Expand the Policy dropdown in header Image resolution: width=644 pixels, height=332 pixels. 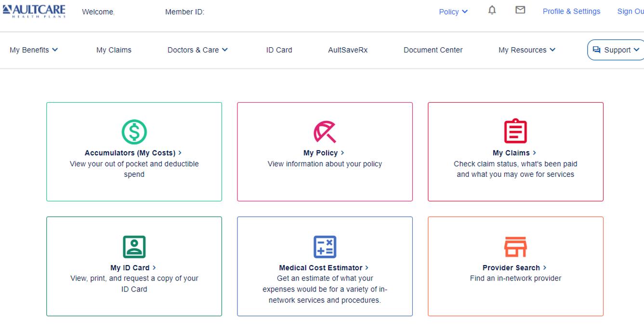point(453,12)
